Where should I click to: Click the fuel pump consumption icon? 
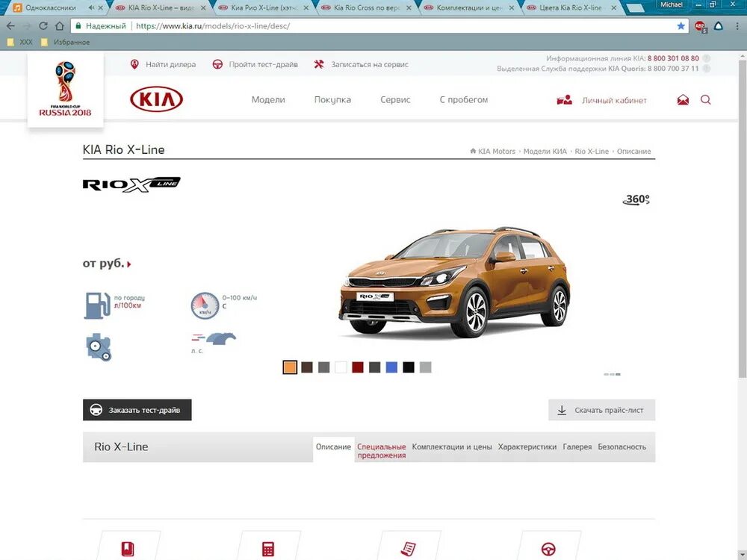click(x=97, y=305)
